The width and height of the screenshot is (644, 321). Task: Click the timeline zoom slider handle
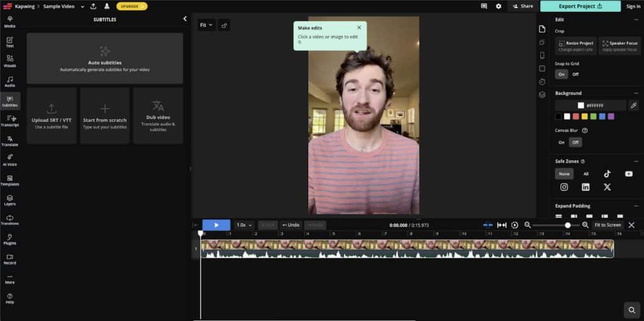pyautogui.click(x=568, y=225)
